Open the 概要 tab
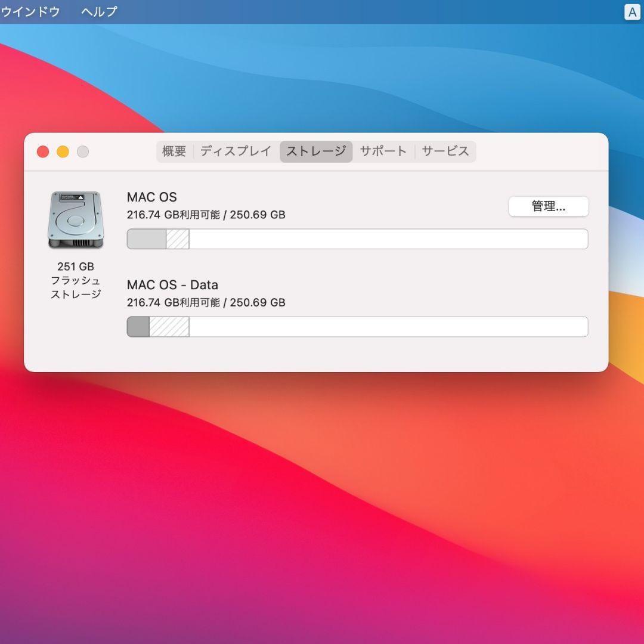The width and height of the screenshot is (644, 644). [x=174, y=151]
